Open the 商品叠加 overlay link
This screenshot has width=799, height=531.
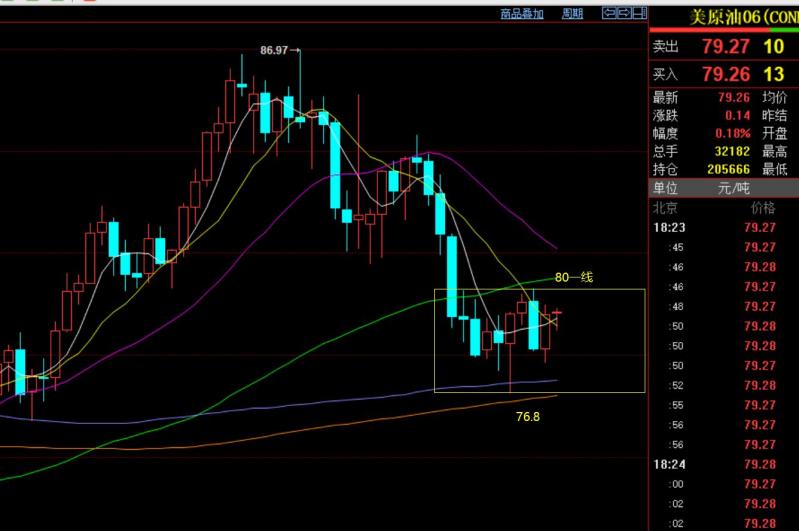tap(522, 14)
